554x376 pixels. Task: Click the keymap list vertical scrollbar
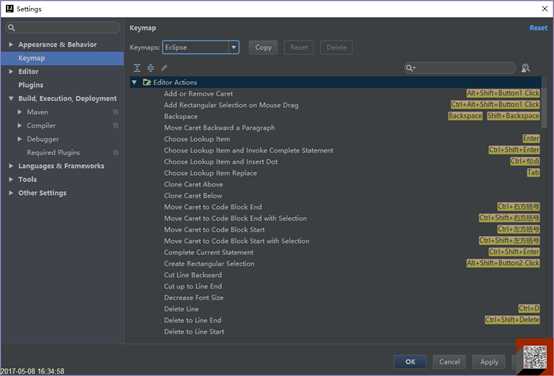544,102
